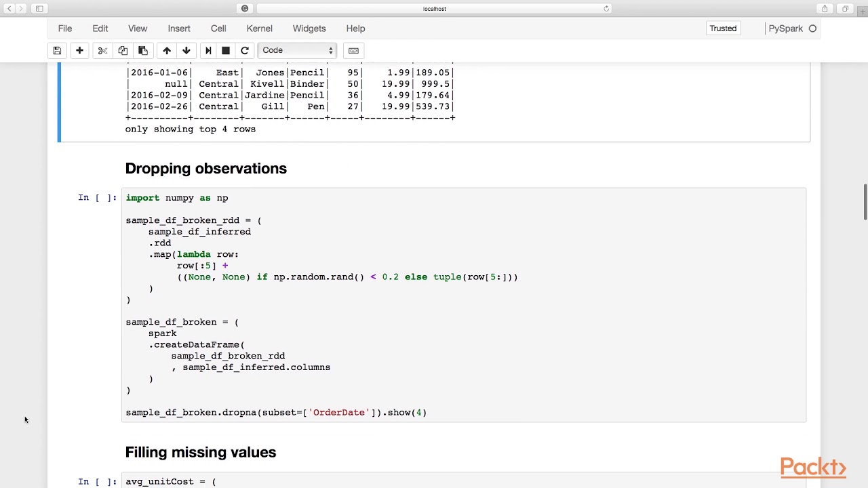Click the Trusted notebook button

[x=723, y=28]
